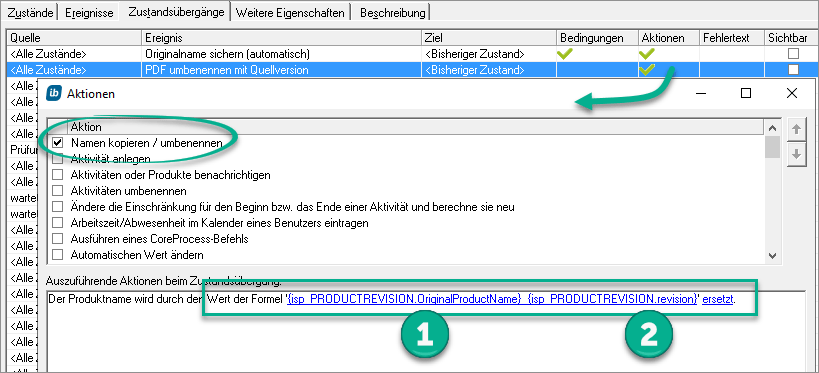
Task: Close the Aktionen dialog
Action: (x=791, y=94)
